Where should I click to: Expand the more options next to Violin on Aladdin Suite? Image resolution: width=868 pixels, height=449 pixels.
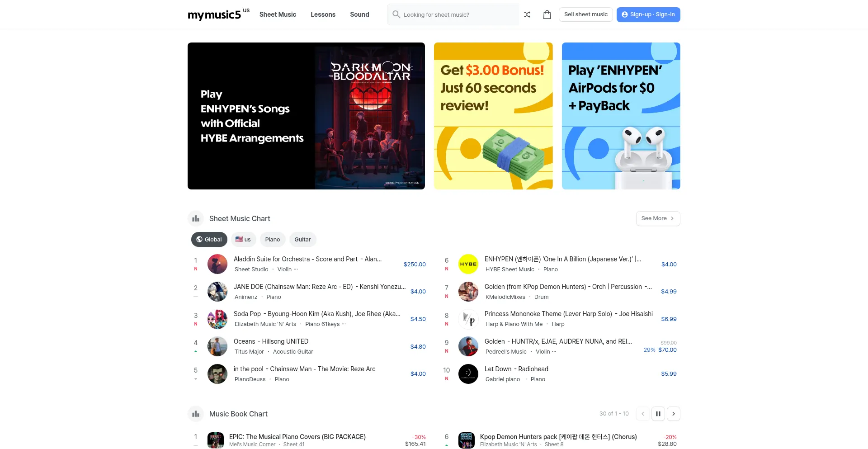point(297,269)
